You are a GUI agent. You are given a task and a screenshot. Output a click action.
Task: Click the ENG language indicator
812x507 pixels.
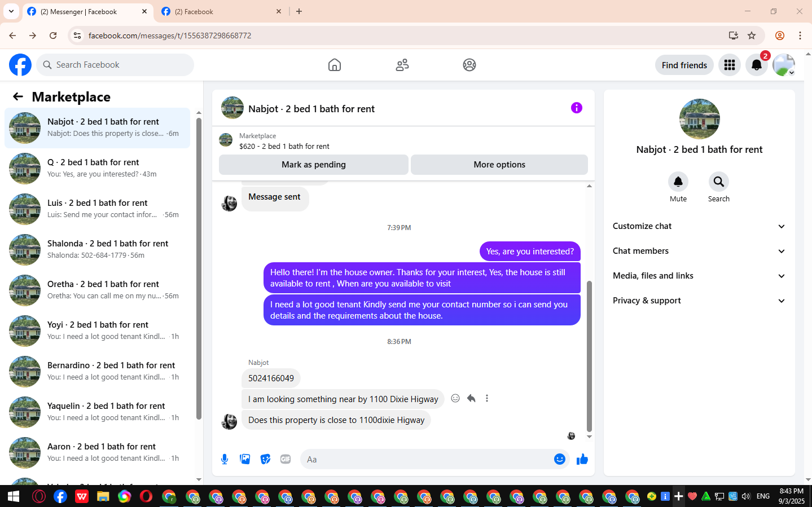[763, 496]
